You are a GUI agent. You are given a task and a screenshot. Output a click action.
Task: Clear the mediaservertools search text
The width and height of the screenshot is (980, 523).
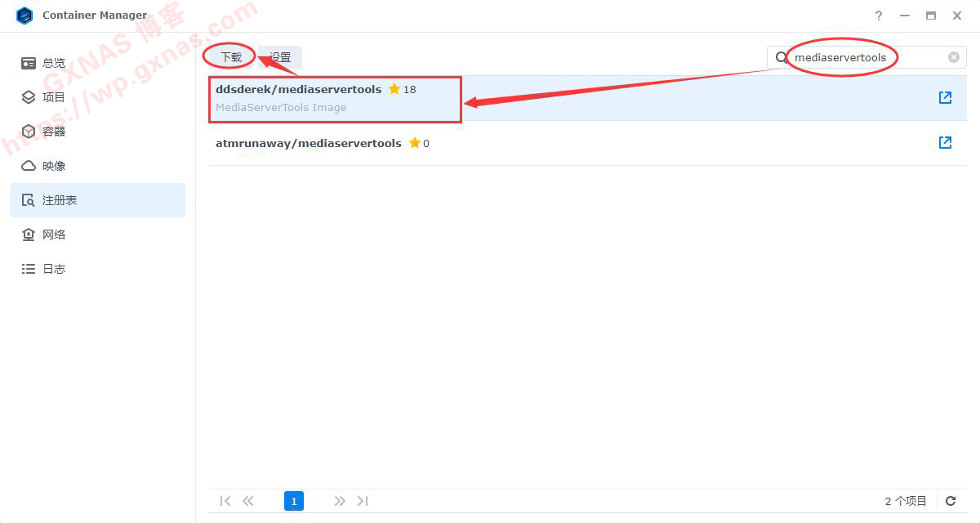pos(953,57)
